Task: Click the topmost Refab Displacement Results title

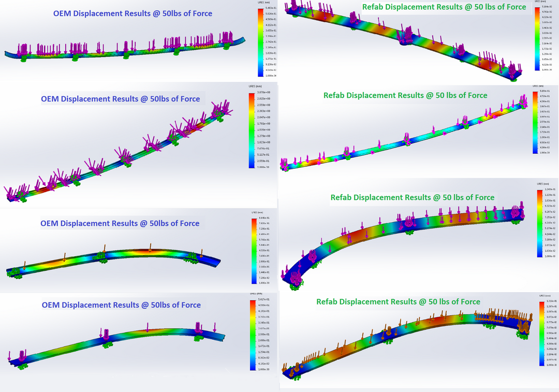Action: coord(444,7)
